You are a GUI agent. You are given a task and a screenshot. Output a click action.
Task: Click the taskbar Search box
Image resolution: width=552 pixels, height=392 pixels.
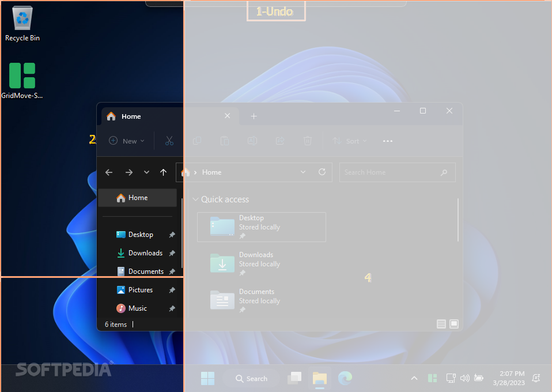pos(251,378)
